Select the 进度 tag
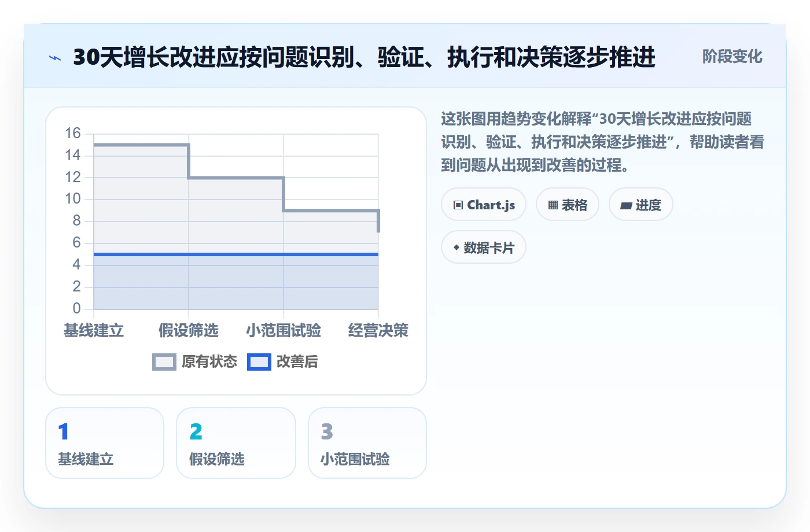This screenshot has height=532, width=810. [641, 205]
